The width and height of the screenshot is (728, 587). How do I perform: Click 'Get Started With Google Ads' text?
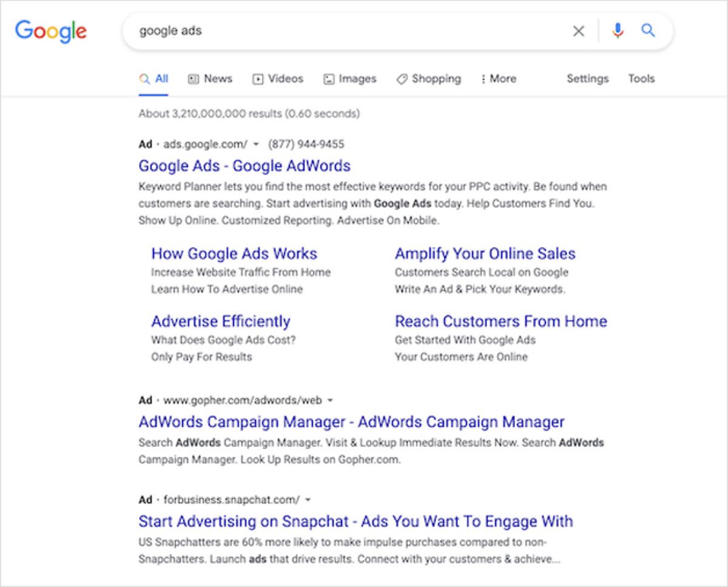[x=465, y=340]
